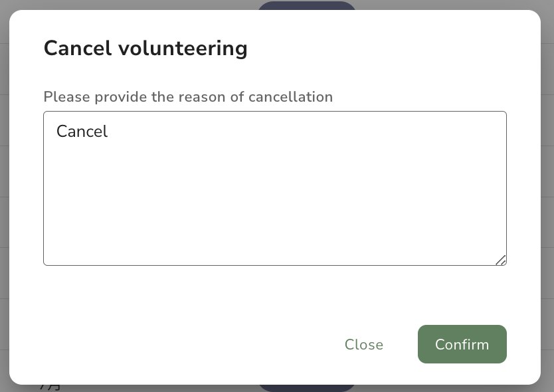
Task: Click the text area resize grip icon
Action: [x=501, y=260]
